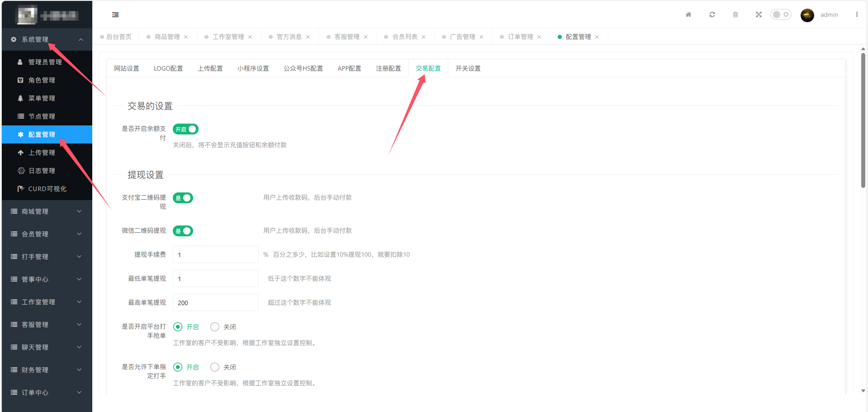Expand the 商城管理 sidebar menu

(x=47, y=211)
